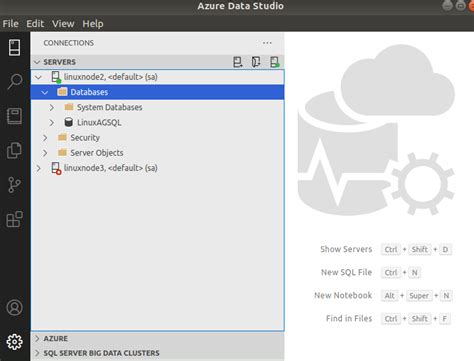Open the Manage settings gear
This screenshot has height=361, width=474.
(x=14, y=342)
